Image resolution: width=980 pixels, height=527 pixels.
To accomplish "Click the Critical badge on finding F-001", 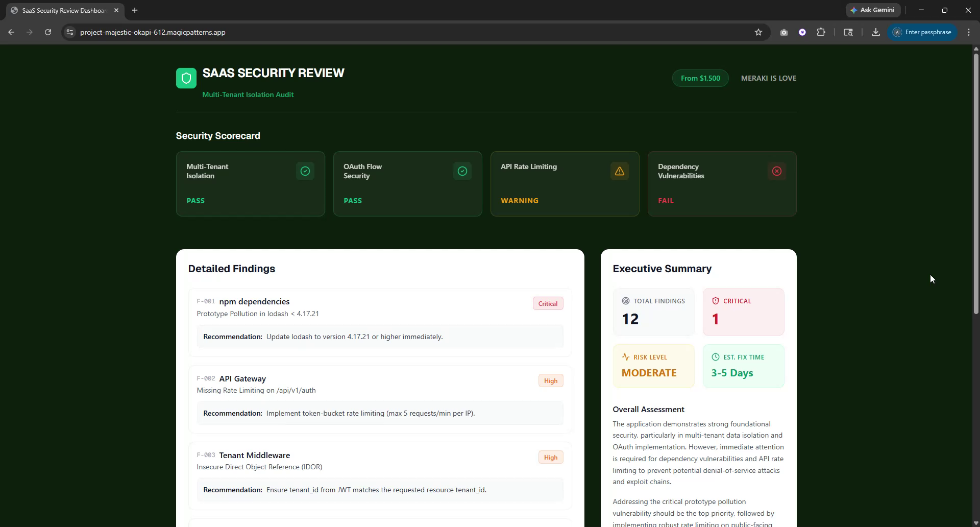I will [x=548, y=303].
